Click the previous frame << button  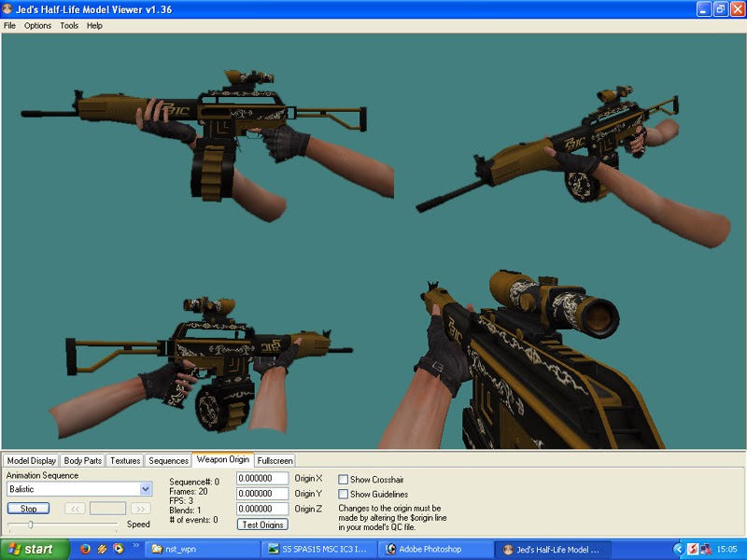(75, 509)
